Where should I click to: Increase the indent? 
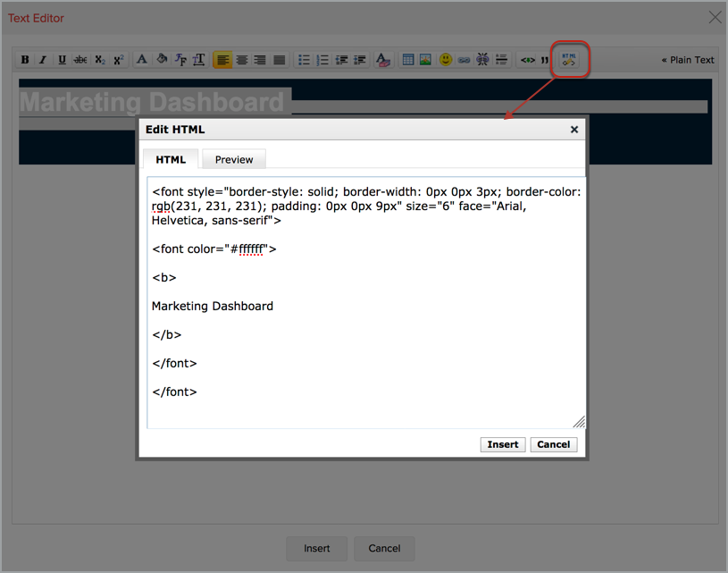click(x=360, y=60)
